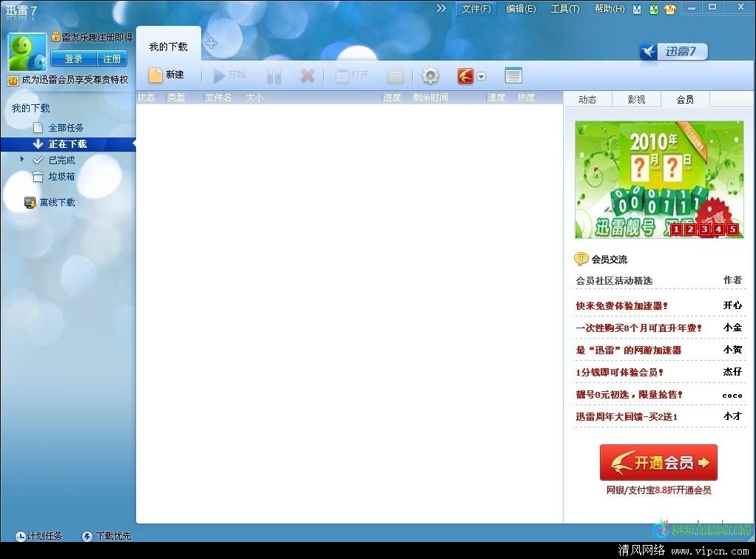Click the user avatar picture
Screen dimensions: 756x559
[27, 52]
